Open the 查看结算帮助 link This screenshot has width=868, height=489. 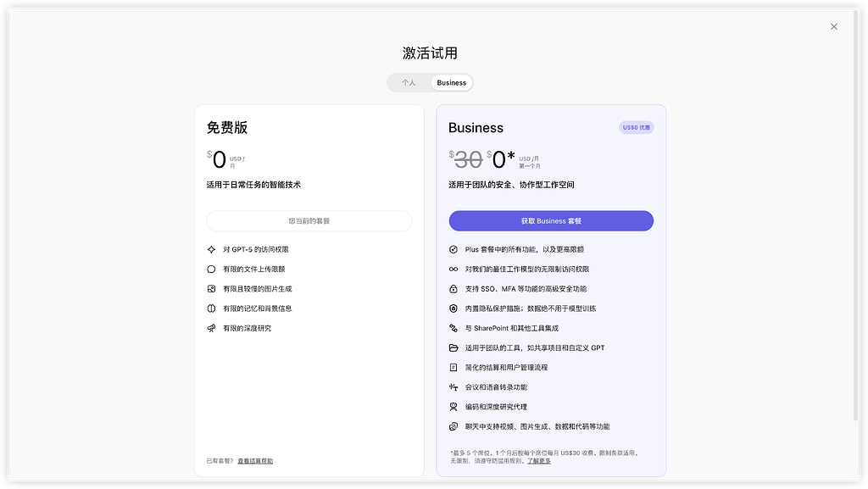255,461
